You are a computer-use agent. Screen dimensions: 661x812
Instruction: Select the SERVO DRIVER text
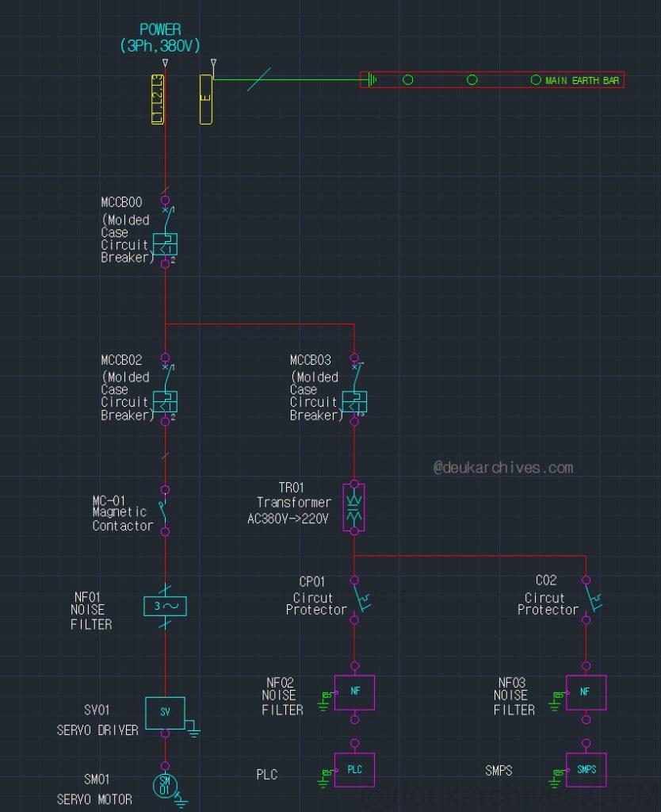pos(97,730)
